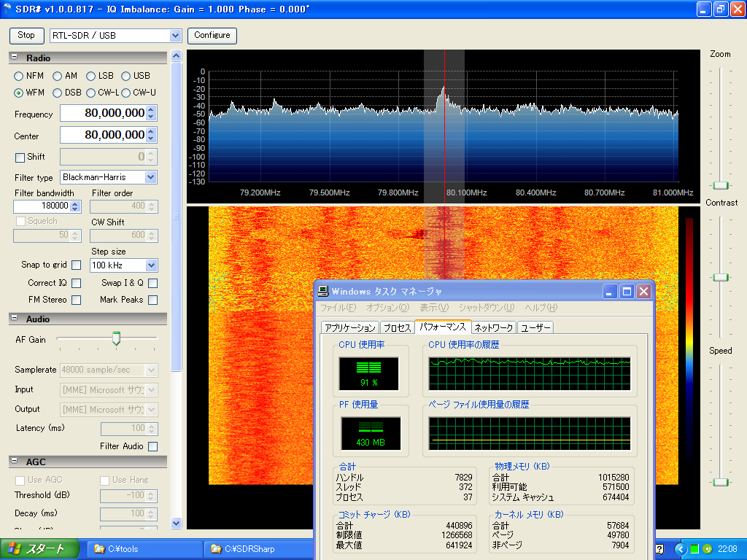Click the taskbar clock 22:08
This screenshot has width=747, height=560.
click(x=727, y=549)
